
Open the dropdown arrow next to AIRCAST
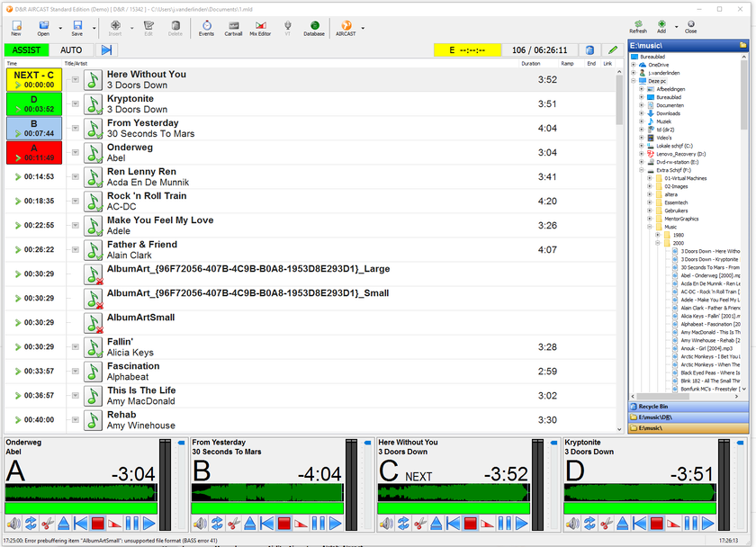363,29
